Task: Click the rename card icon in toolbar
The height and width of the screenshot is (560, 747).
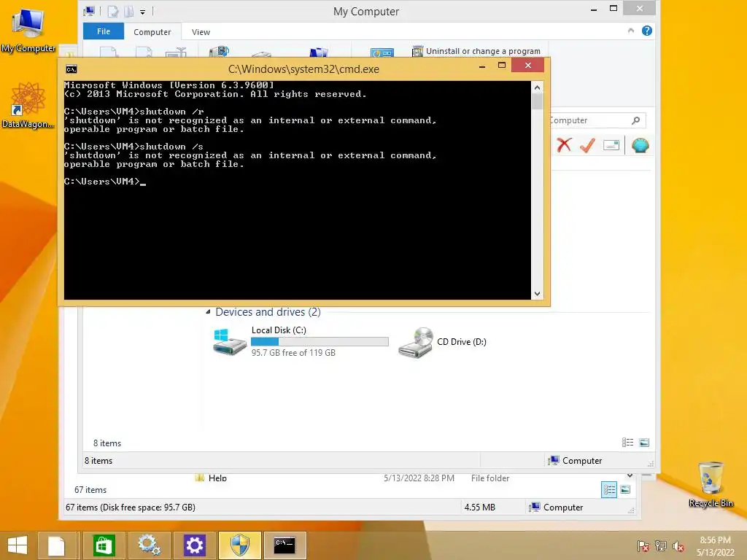Action: [611, 145]
